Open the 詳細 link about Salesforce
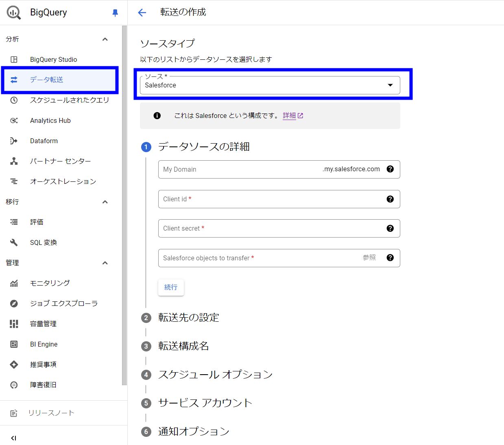 coord(289,116)
